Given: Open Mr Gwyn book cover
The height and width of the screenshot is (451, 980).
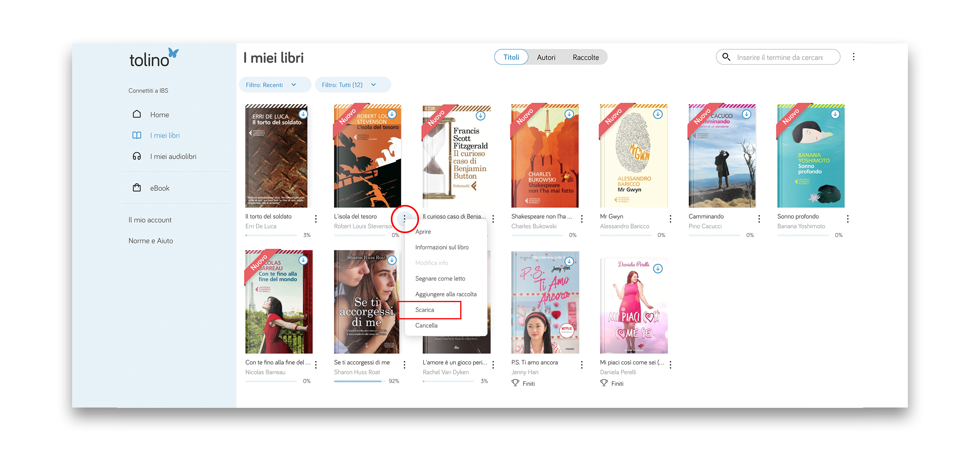Looking at the screenshot, I should coord(633,156).
